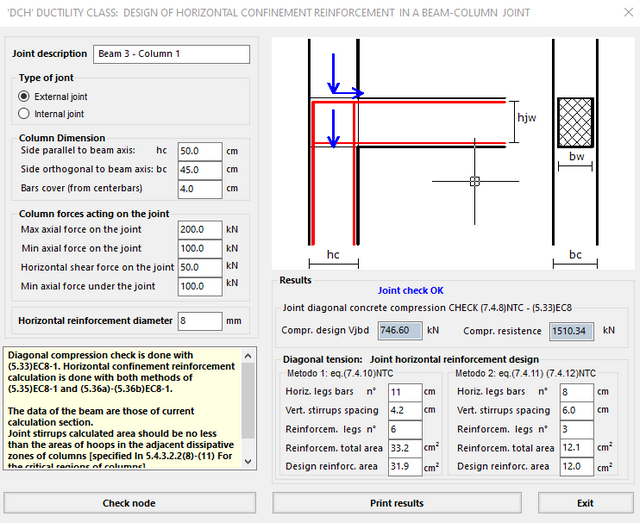Image resolution: width=640 pixels, height=523 pixels.
Task: Click Metodo 2 Design reinforc. area field
Action: pos(577,466)
